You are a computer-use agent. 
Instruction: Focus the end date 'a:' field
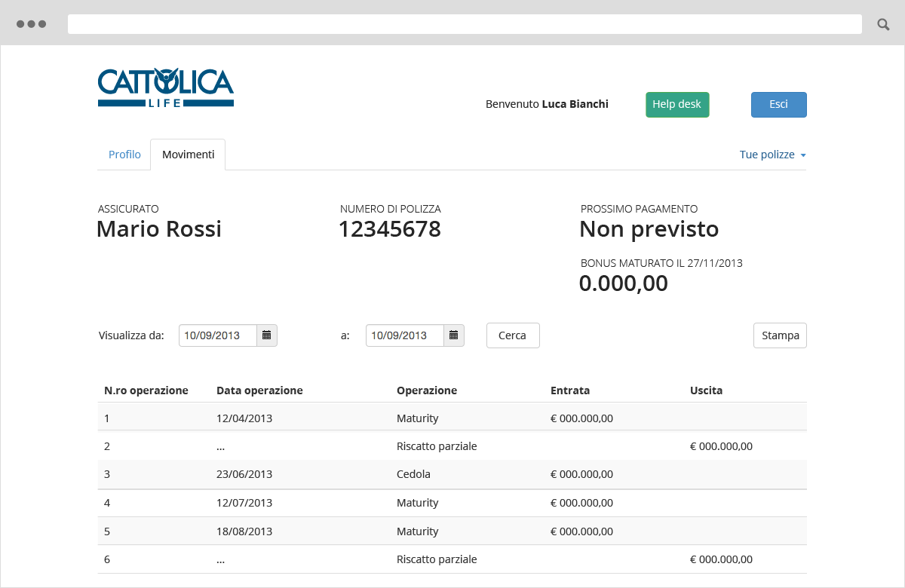click(x=405, y=335)
